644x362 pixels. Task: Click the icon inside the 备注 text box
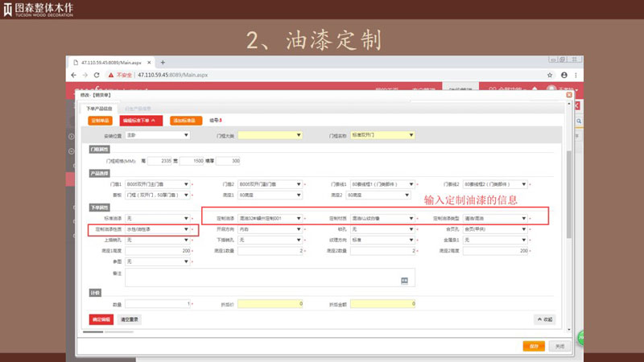coord(405,280)
